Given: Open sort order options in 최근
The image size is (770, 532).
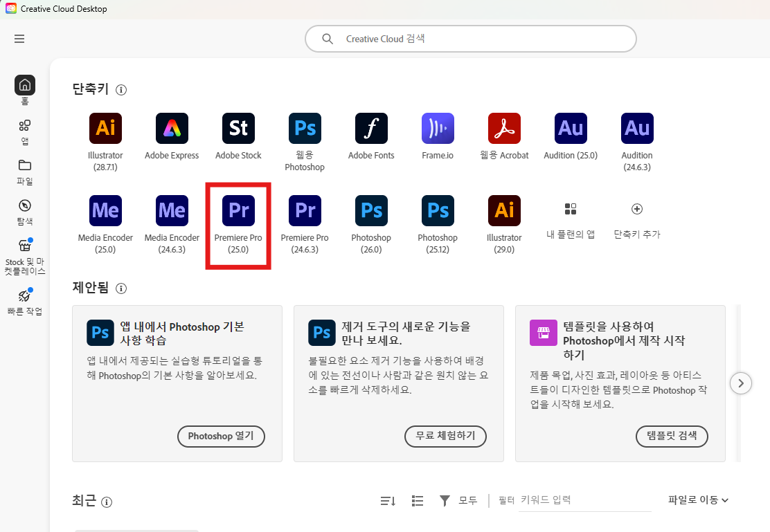Looking at the screenshot, I should [x=388, y=501].
